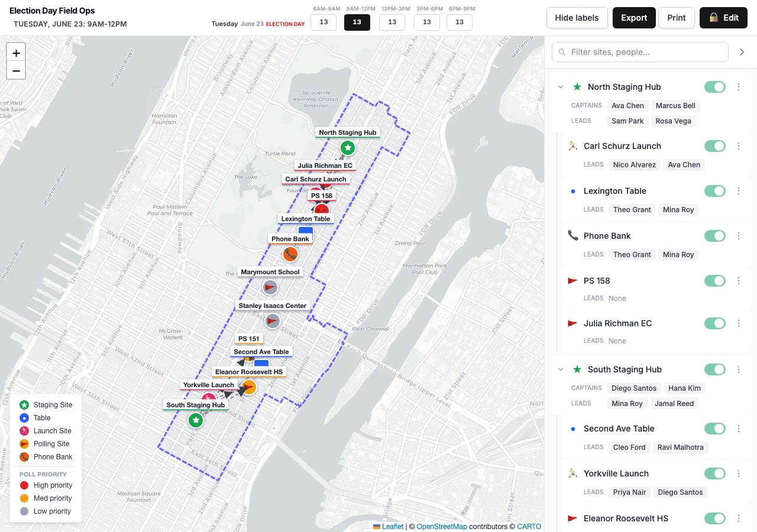Focus the Filter sites, people search field
Screen dimensions: 757x532
(640, 52)
